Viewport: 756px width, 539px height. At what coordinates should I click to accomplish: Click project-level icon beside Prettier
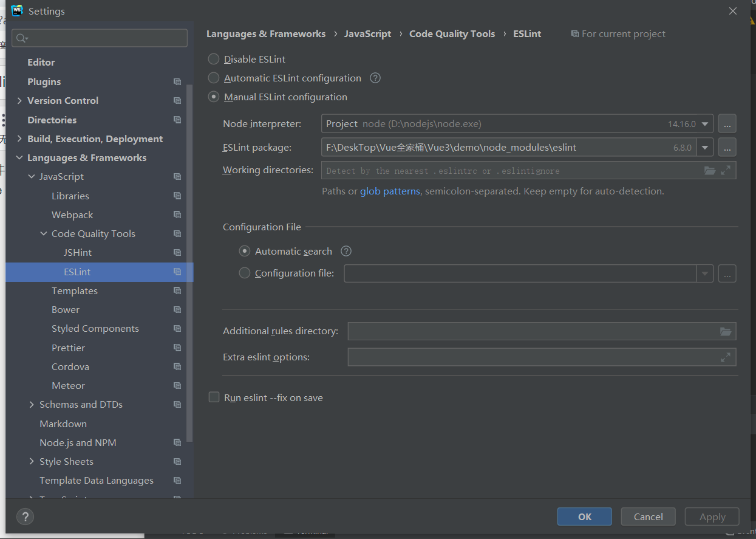point(177,348)
